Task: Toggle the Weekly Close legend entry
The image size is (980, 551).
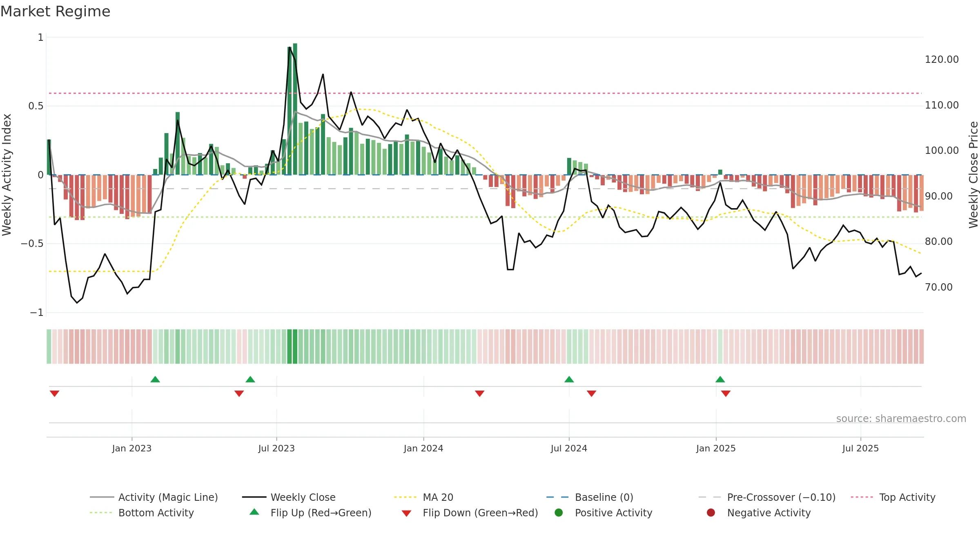Action: 289,497
